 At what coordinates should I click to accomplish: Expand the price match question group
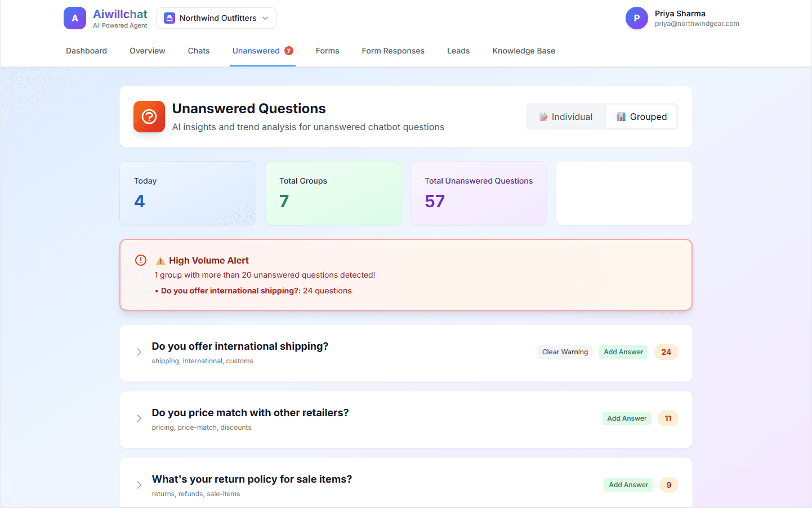(x=139, y=418)
